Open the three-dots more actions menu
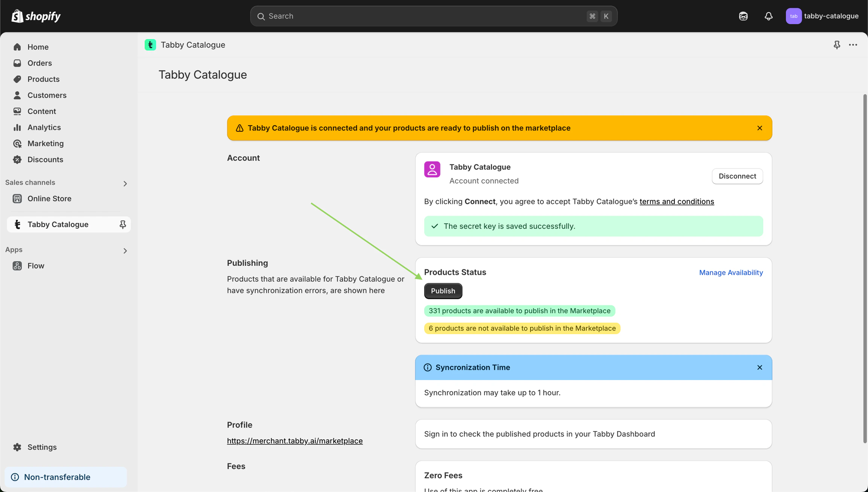Image resolution: width=868 pixels, height=492 pixels. tap(853, 45)
